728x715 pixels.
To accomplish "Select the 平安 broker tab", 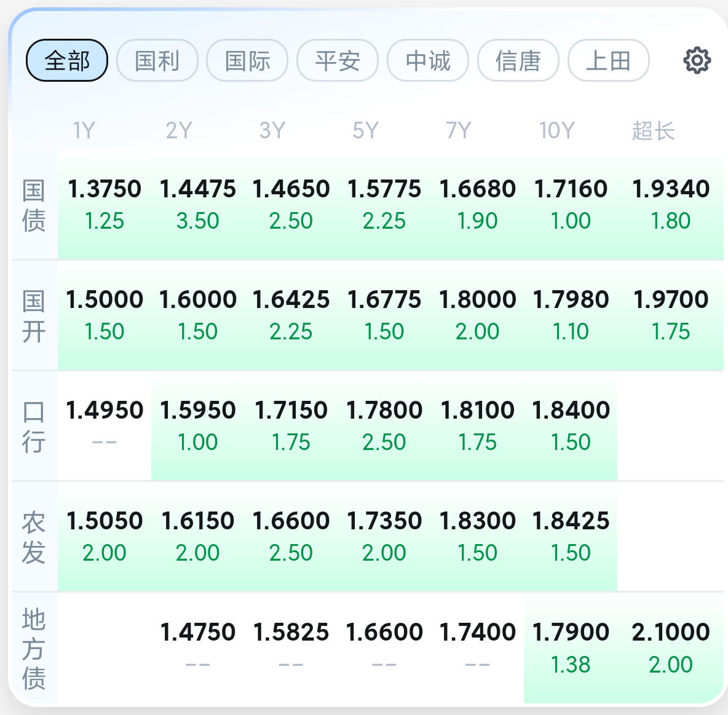I will 338,60.
